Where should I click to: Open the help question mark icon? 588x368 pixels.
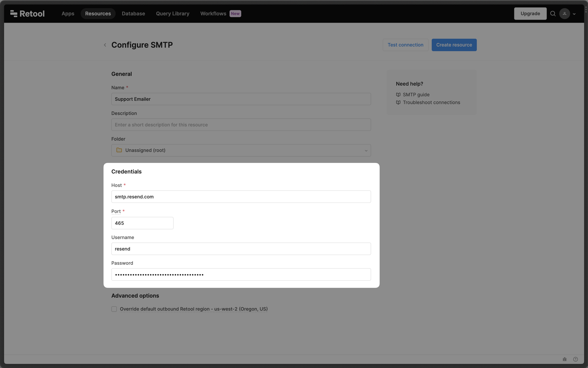pos(575,359)
